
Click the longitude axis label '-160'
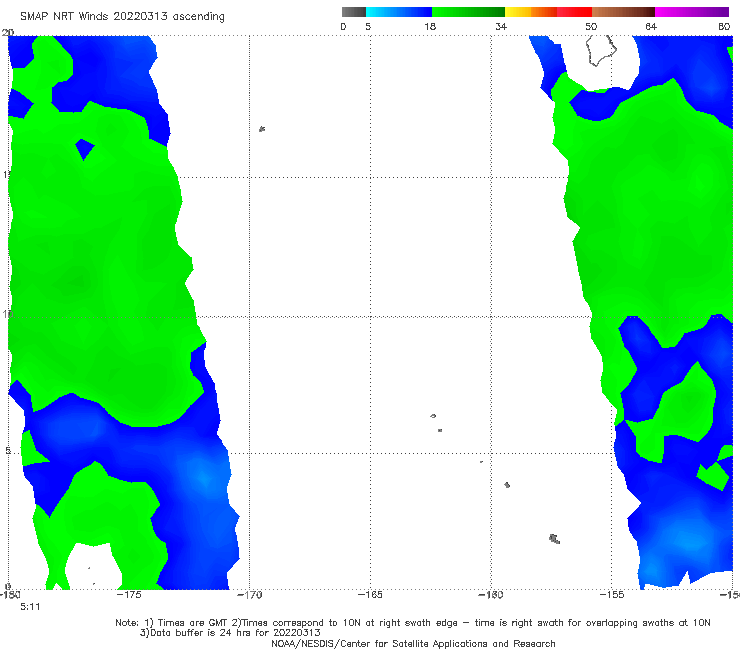click(491, 595)
